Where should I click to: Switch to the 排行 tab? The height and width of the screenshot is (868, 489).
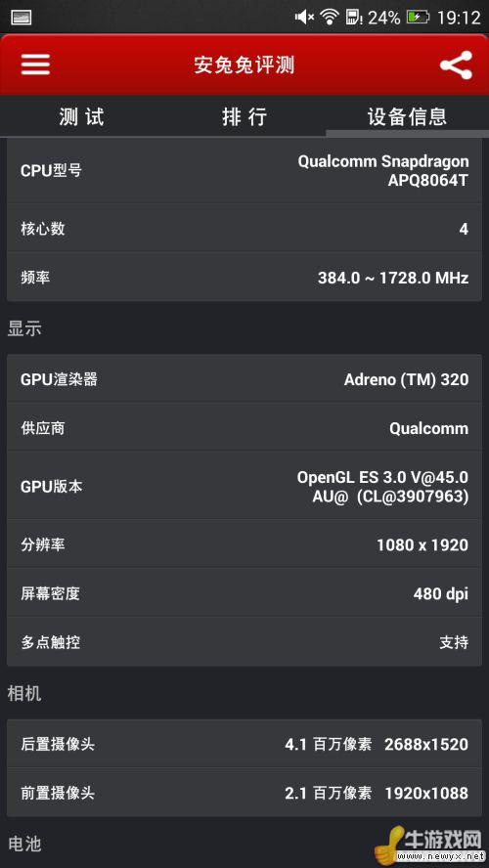244,116
